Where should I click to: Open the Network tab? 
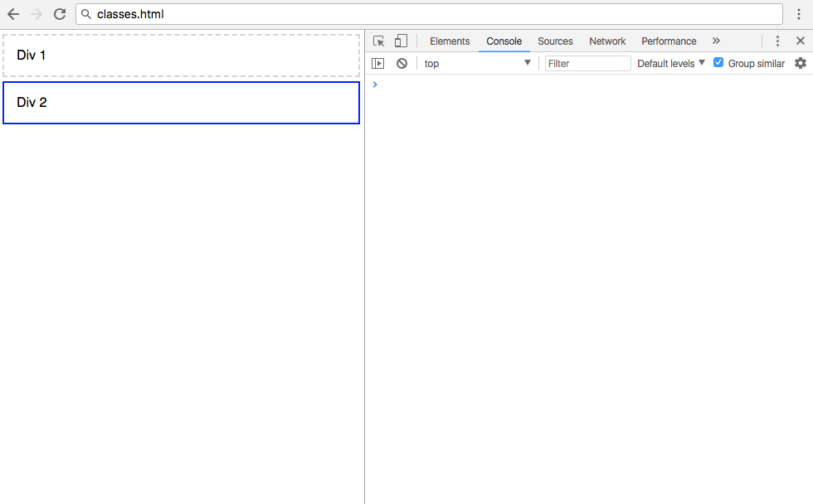tap(607, 41)
